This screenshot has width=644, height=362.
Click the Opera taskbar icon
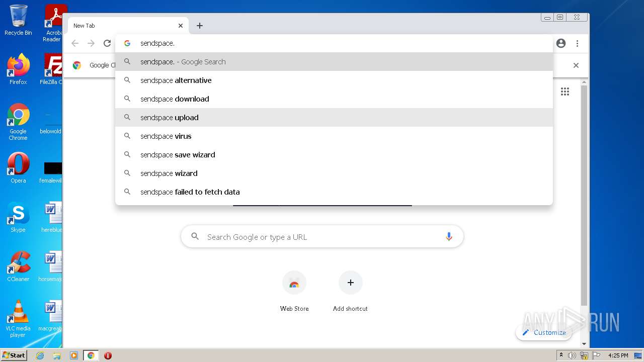(x=108, y=355)
